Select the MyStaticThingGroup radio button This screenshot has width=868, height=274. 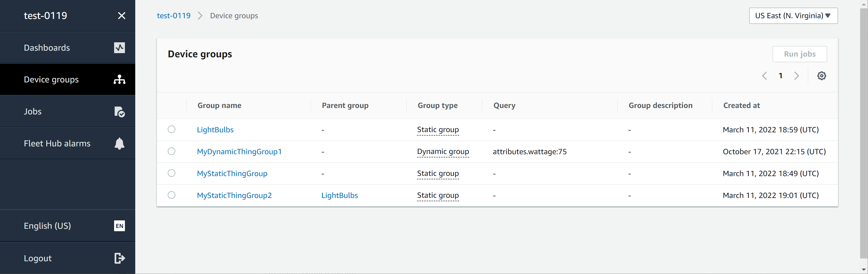(x=172, y=173)
